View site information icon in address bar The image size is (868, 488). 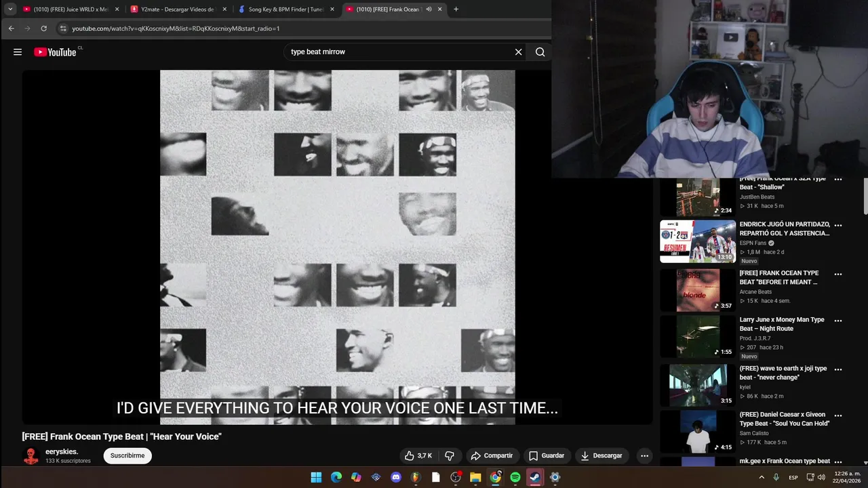click(x=63, y=28)
